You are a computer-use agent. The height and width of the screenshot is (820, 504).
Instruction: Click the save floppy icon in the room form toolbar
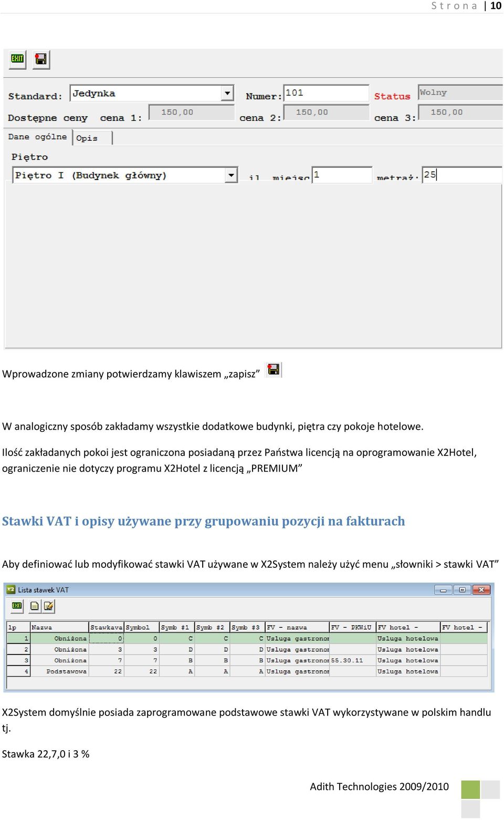(x=40, y=59)
